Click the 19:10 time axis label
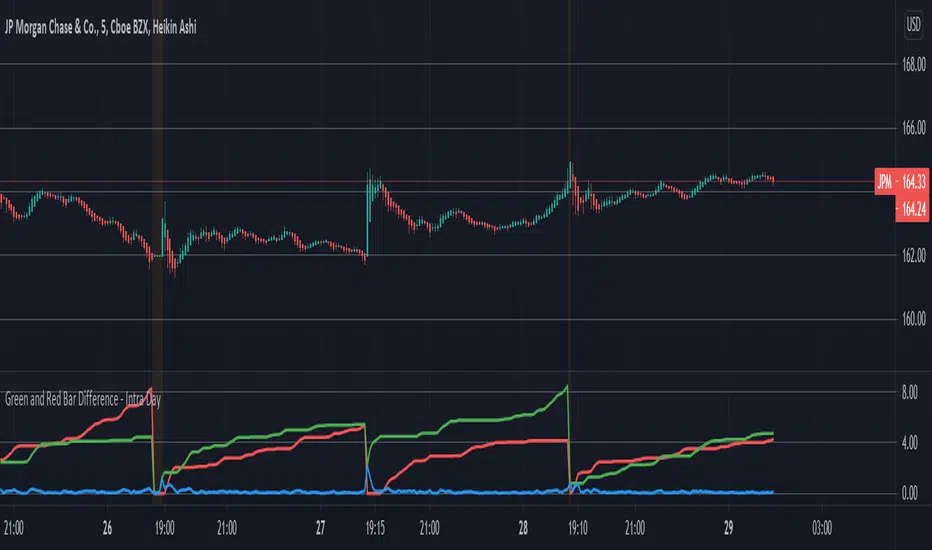The image size is (932, 550). [578, 528]
